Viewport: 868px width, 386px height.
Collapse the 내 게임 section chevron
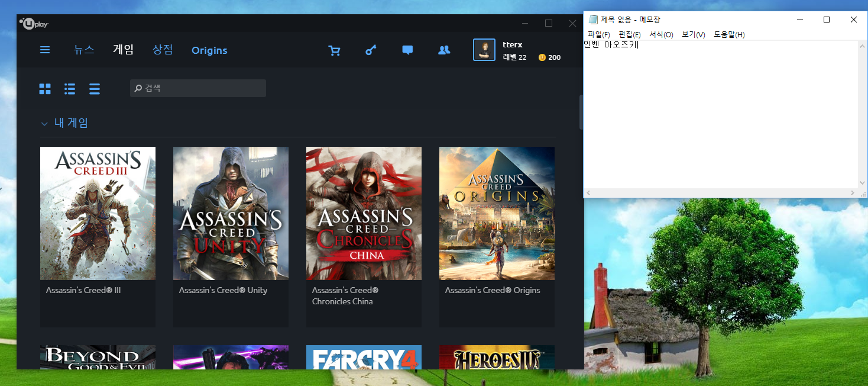44,124
